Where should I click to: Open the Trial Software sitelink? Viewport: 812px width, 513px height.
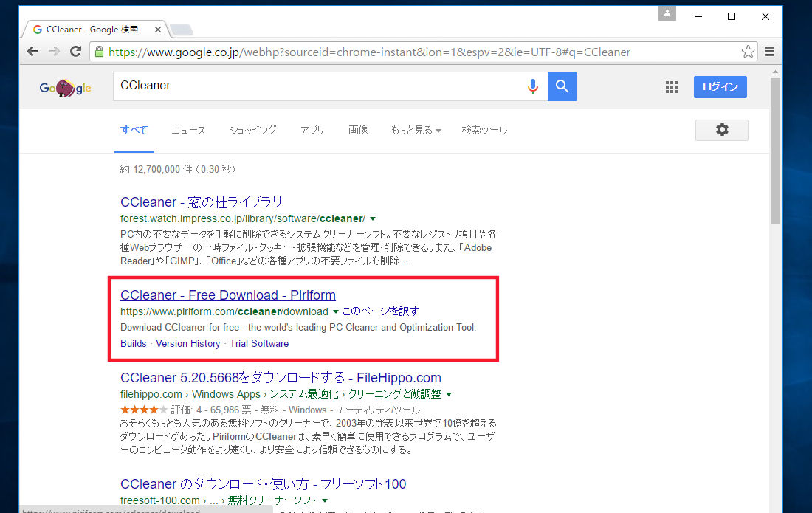(x=259, y=344)
